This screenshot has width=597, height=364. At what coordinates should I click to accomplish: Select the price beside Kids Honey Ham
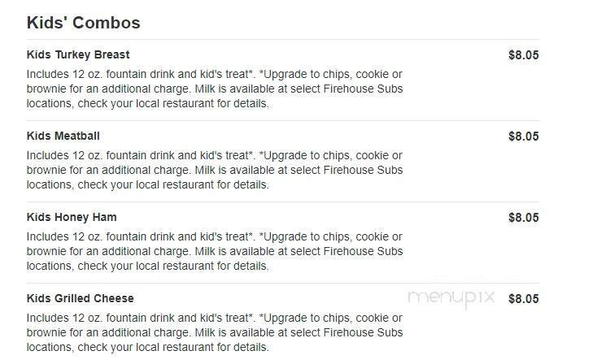point(523,218)
